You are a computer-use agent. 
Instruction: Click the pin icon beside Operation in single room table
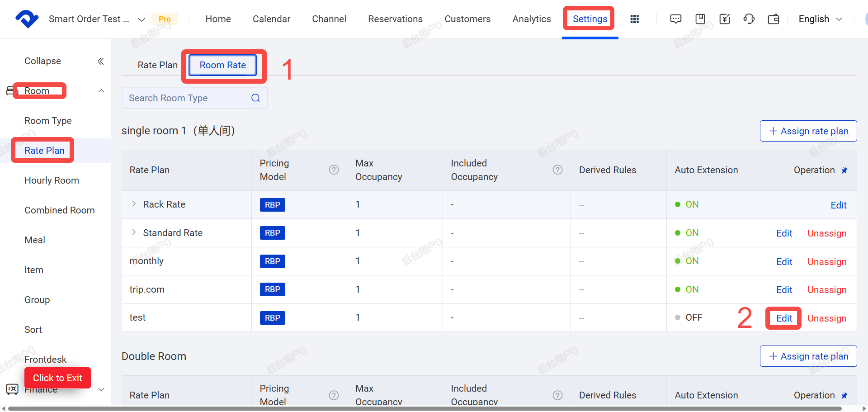coord(844,170)
